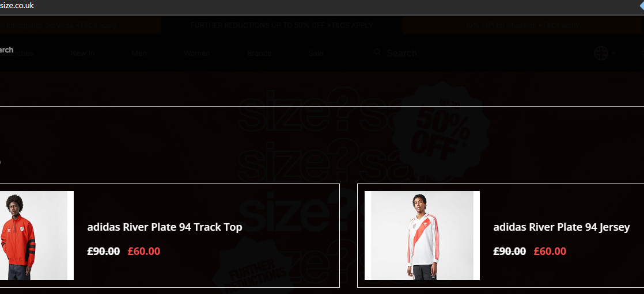Focus the Search field in the navigation bar
Screen dimensions: 644x294
[467, 54]
